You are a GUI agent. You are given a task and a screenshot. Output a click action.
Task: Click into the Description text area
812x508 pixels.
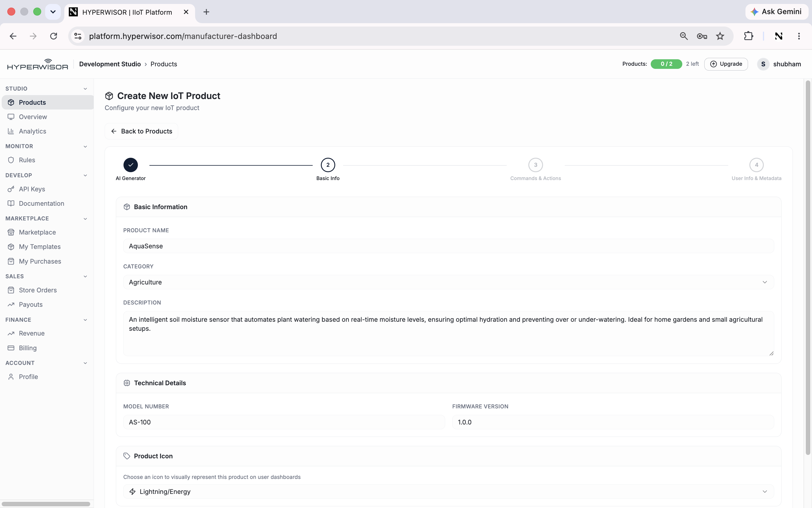tap(448, 334)
